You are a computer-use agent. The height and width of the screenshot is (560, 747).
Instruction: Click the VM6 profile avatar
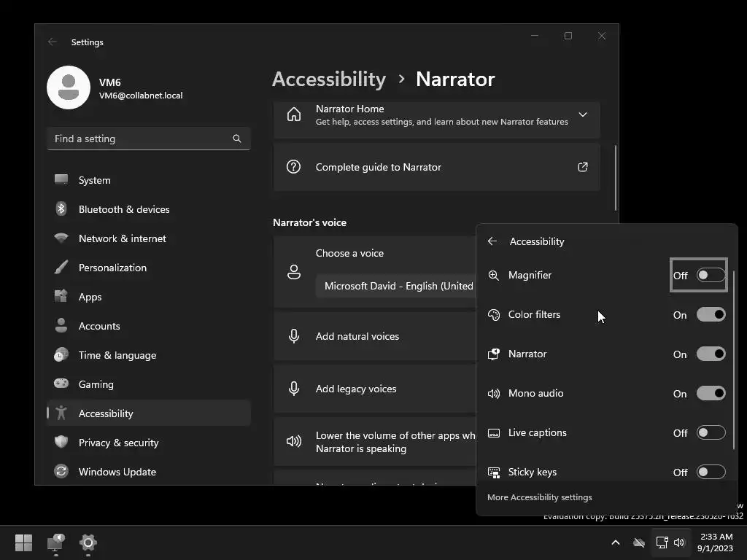[69, 87]
